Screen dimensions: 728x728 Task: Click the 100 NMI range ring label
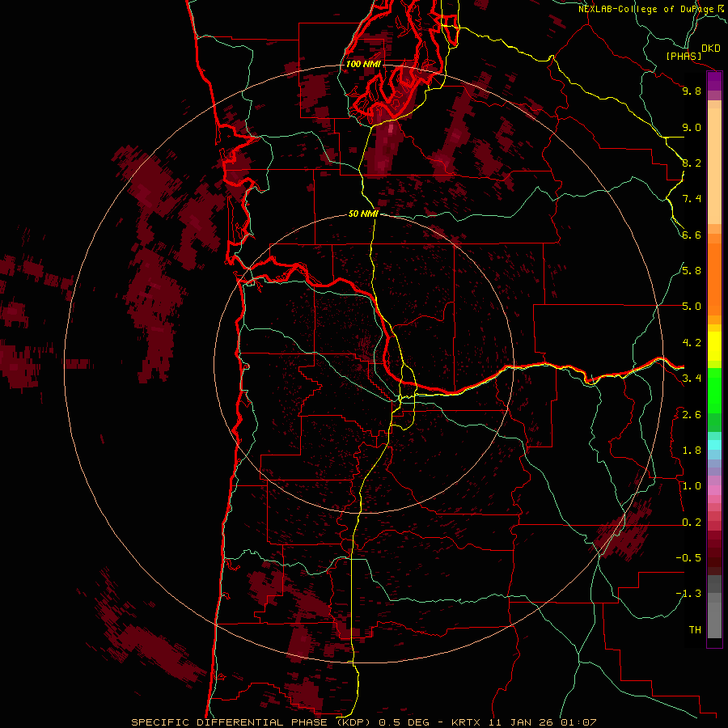tap(363, 64)
